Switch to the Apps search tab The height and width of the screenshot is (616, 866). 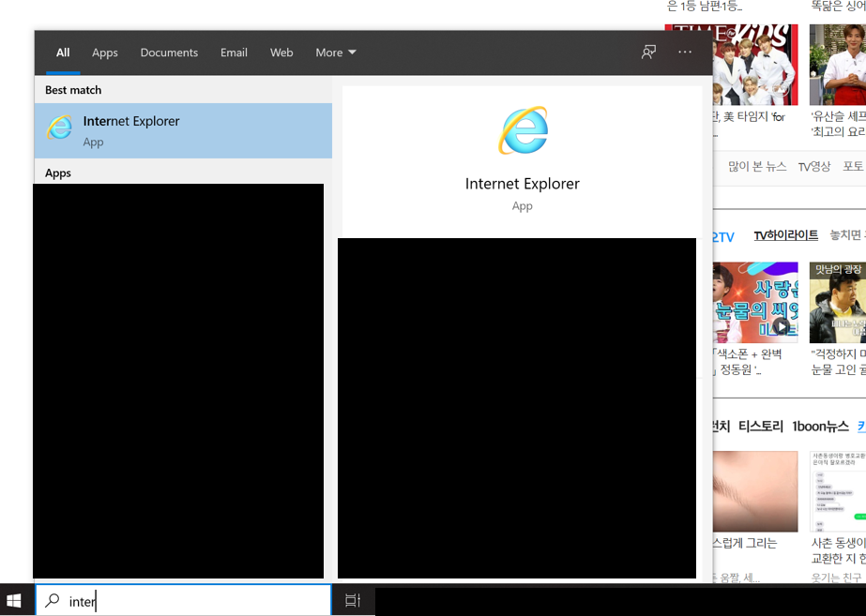point(105,53)
